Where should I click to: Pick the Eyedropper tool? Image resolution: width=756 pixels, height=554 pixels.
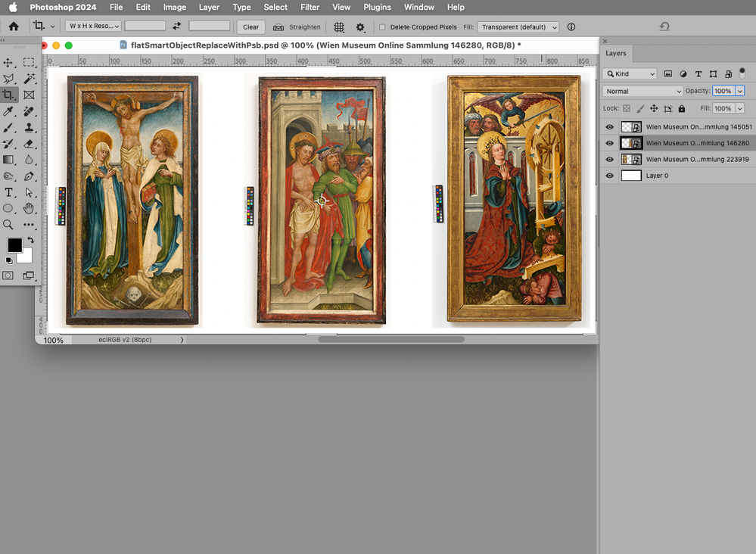click(9, 111)
